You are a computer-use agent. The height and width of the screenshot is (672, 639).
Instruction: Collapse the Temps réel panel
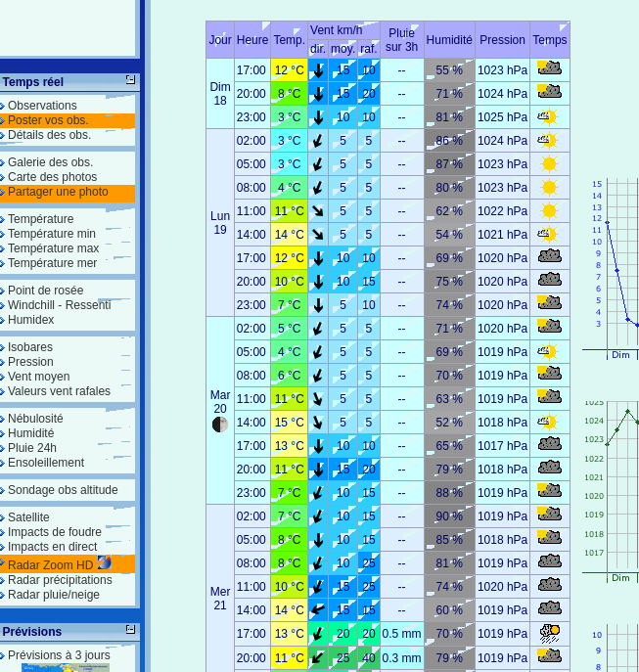tap(130, 79)
